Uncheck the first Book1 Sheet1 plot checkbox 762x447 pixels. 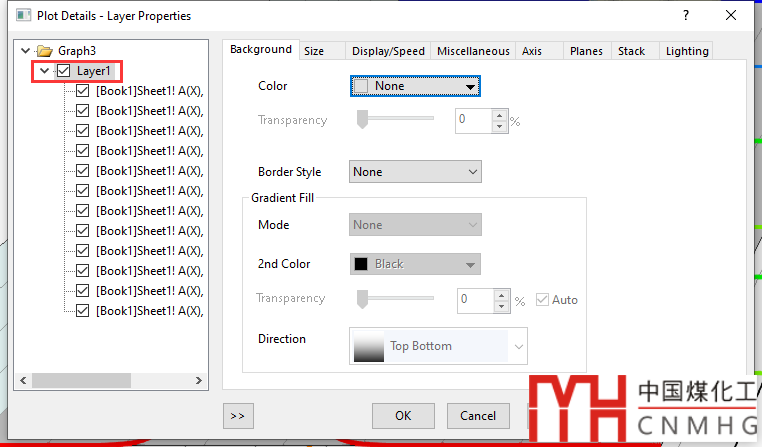pos(83,91)
